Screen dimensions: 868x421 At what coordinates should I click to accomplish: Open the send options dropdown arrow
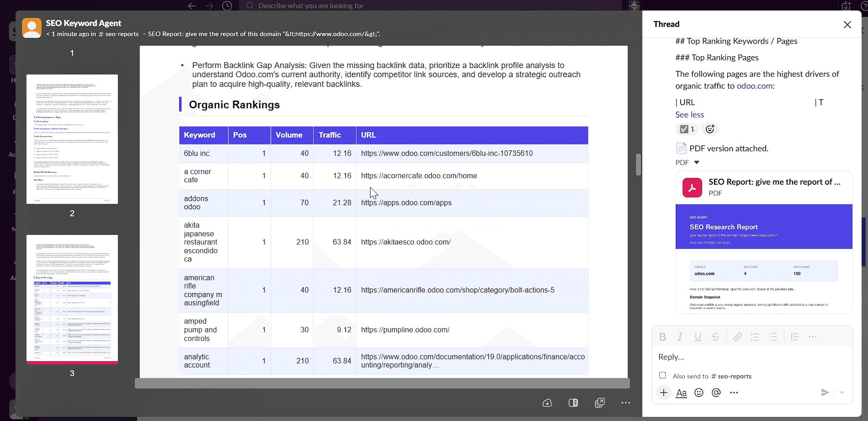(842, 393)
